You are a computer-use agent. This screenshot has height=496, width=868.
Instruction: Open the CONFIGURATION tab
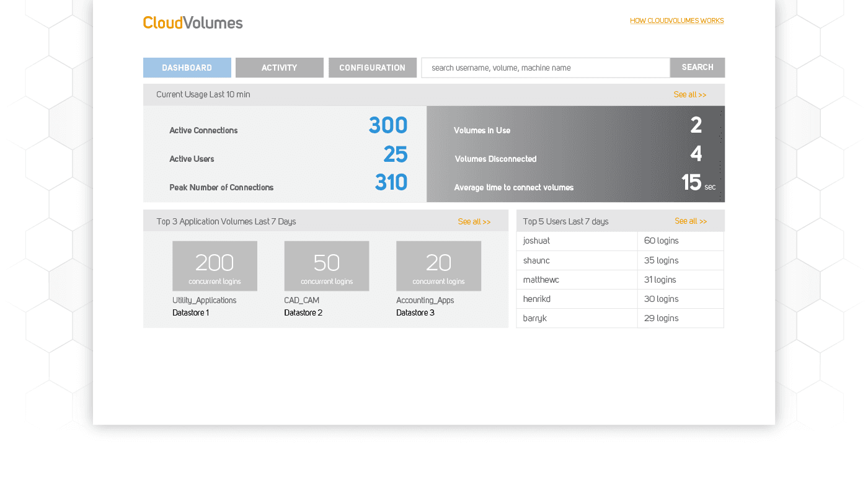click(373, 68)
